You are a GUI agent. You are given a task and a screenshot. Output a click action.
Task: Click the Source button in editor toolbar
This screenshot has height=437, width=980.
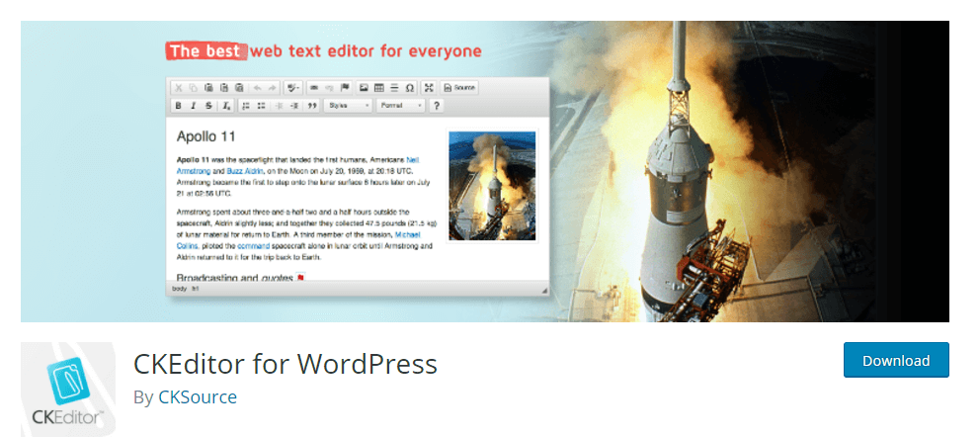tap(459, 88)
